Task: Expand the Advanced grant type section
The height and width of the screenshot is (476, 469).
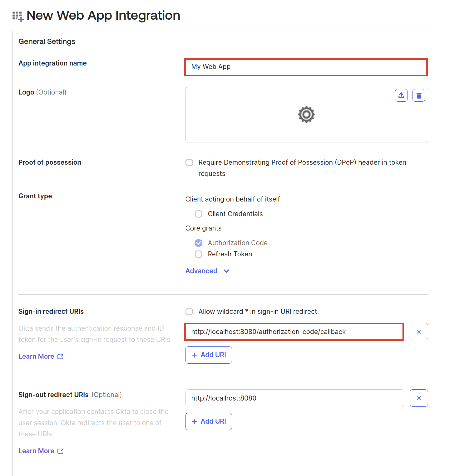Action: point(201,271)
